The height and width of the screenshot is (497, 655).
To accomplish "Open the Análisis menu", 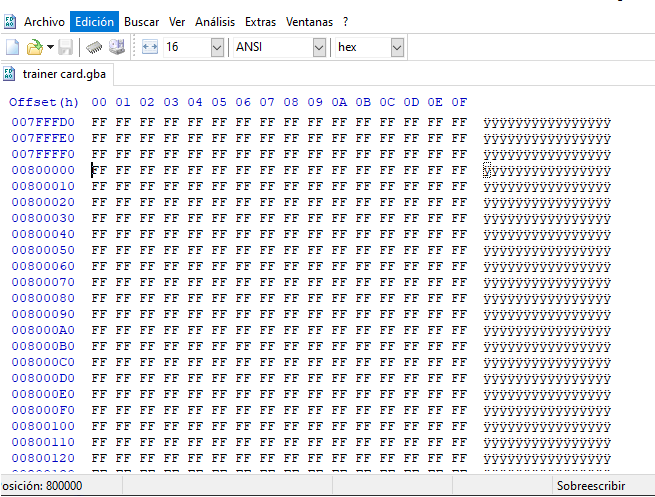I will click(214, 21).
